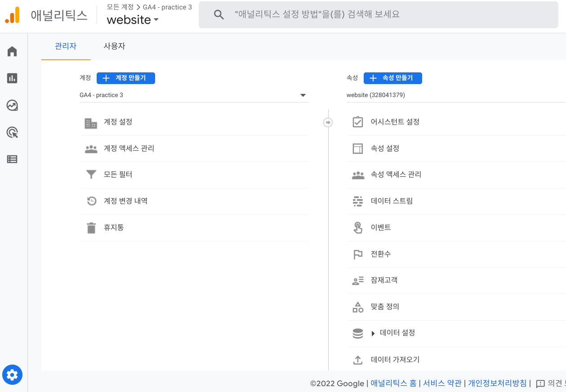Open 데이터 스트림 item text
This screenshot has width=566, height=392.
(x=392, y=201)
